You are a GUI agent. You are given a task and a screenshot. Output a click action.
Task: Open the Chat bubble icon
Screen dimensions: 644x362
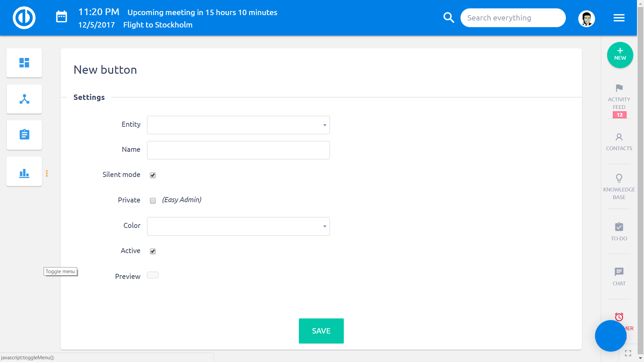pos(619,271)
